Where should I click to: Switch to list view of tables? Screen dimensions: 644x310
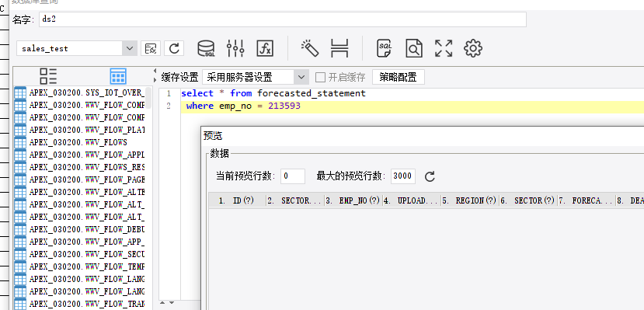(x=48, y=76)
